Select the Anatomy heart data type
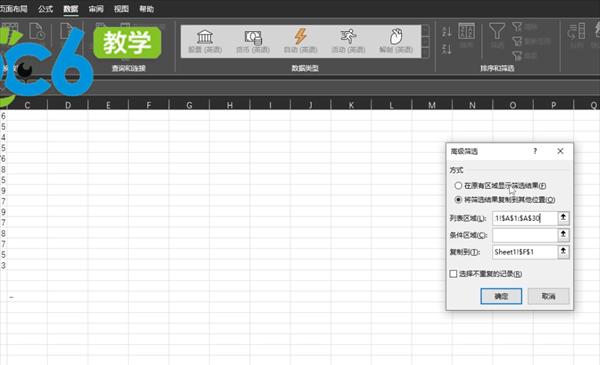This screenshot has width=600, height=365. pos(396,42)
